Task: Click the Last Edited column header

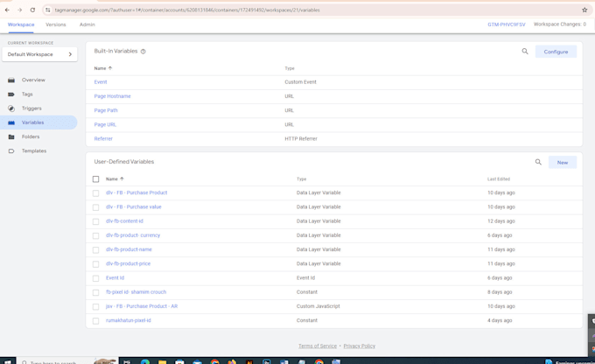Action: point(499,179)
